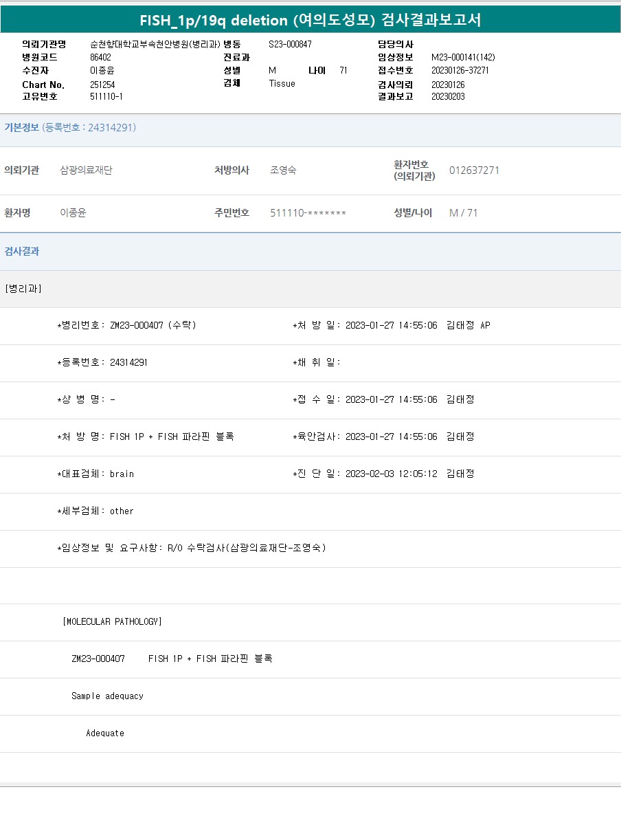Image resolution: width=621 pixels, height=840 pixels.
Task: Select the Adequate sample result text
Action: click(x=105, y=733)
